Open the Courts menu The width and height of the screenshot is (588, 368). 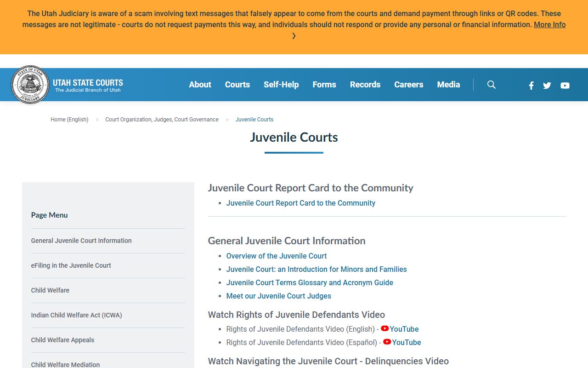pyautogui.click(x=237, y=85)
